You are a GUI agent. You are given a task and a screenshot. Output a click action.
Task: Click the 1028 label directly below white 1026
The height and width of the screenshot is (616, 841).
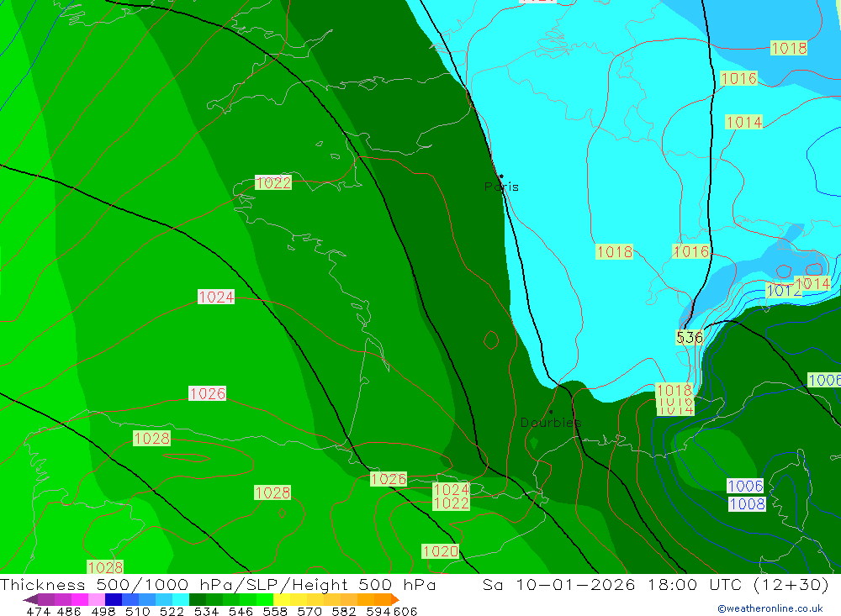[151, 439]
